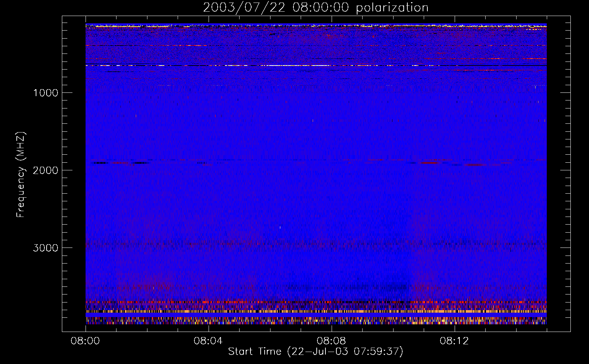Click the 'Start Time (22-Jul-03 07:59:37)' label
This screenshot has width=589, height=364.
[316, 352]
